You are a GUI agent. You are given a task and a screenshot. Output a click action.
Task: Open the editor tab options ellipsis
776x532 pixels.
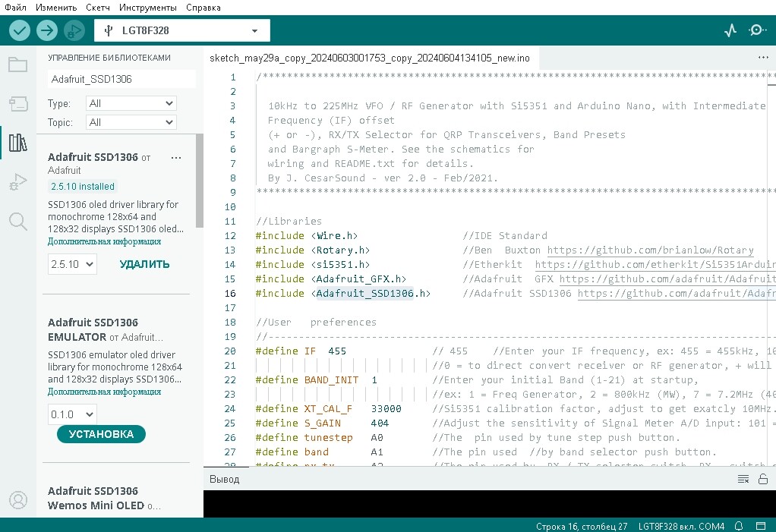763,58
